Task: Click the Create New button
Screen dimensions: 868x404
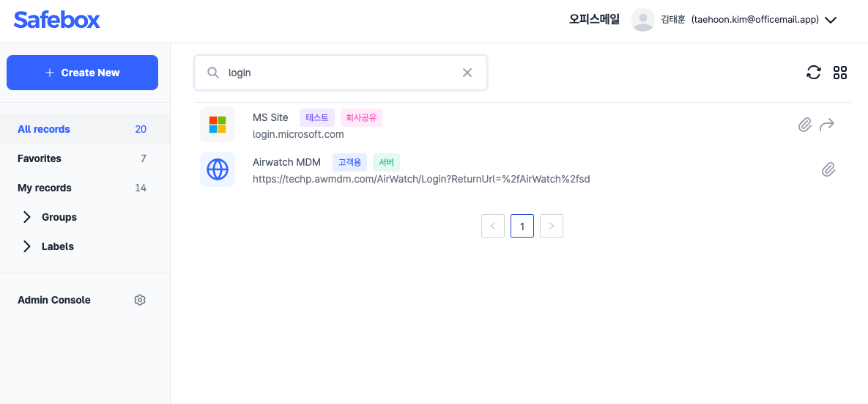Action: click(x=82, y=73)
